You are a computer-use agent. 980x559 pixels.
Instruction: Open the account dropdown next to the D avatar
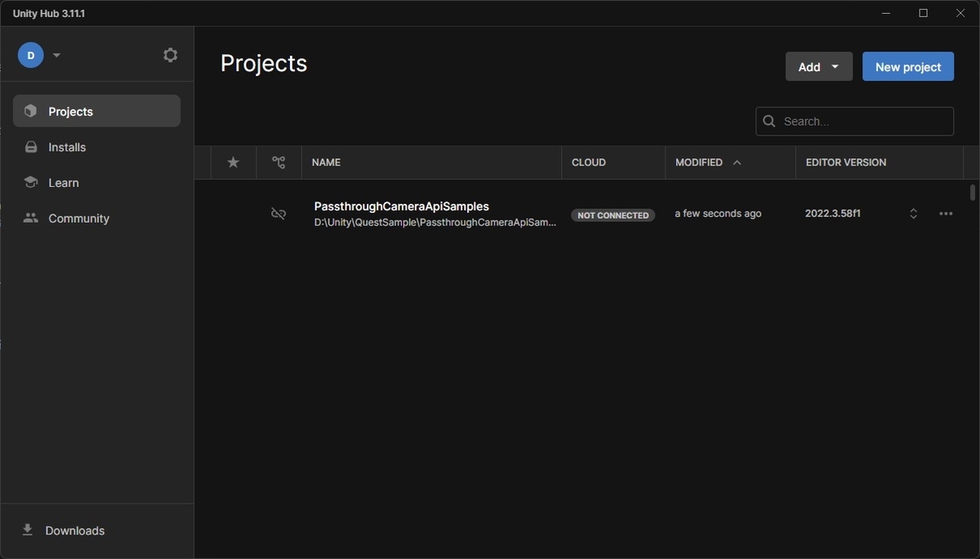pos(56,54)
